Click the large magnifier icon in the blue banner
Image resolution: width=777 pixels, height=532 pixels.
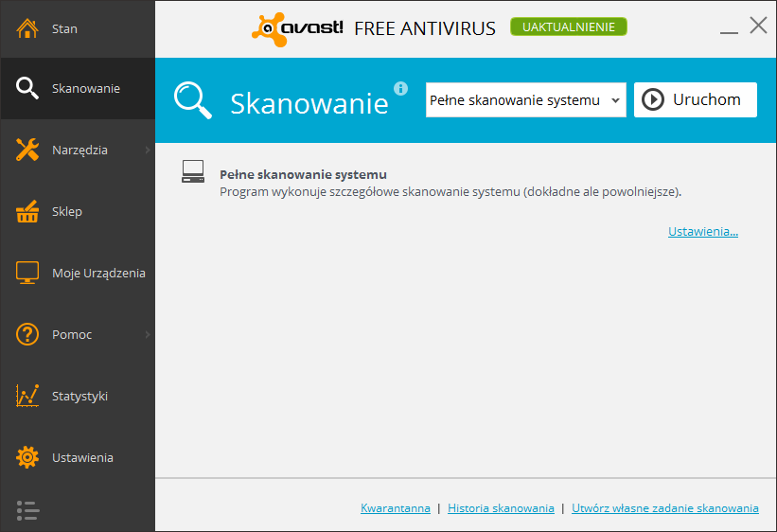193,100
